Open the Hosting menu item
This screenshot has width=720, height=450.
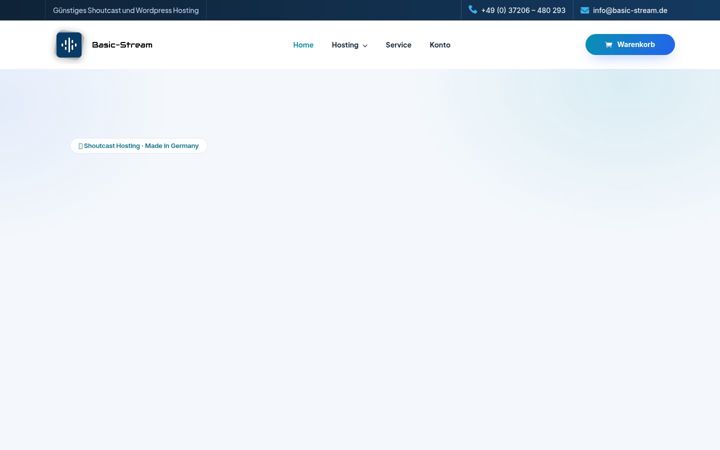(x=345, y=45)
